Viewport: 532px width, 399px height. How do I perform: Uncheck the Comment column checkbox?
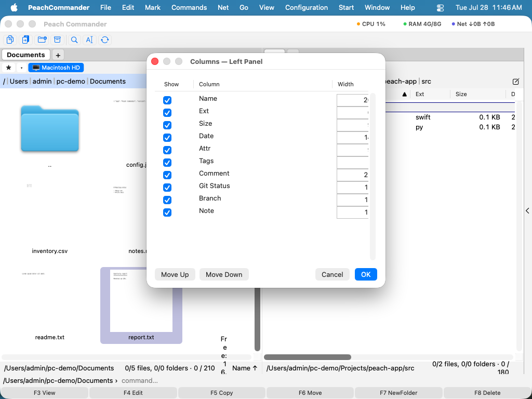pyautogui.click(x=167, y=175)
